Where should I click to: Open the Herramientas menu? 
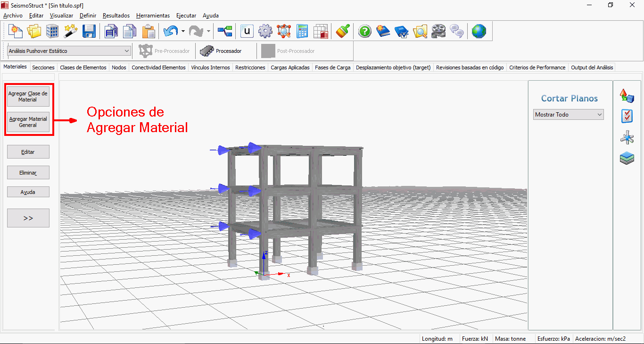[153, 16]
